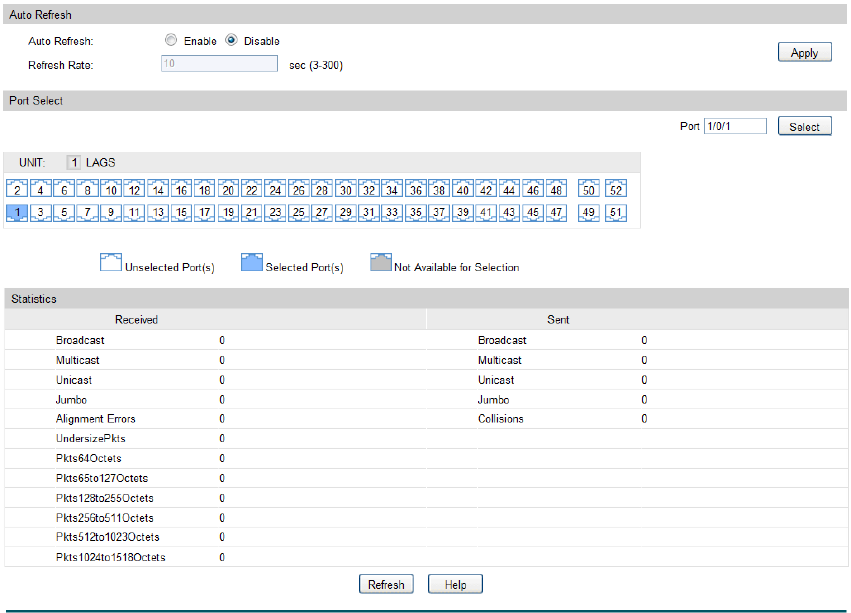Select port 41 icon
The image size is (851, 613).
pyautogui.click(x=486, y=212)
